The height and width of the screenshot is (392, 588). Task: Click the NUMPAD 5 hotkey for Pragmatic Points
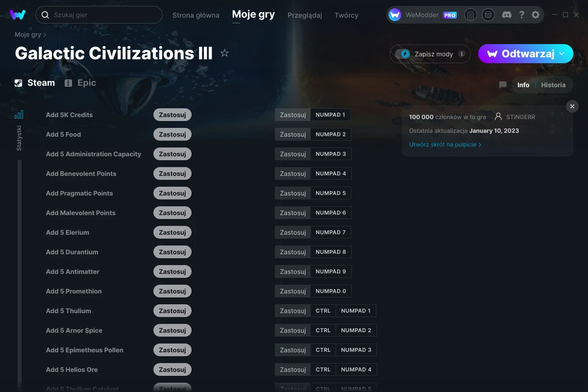[331, 193]
